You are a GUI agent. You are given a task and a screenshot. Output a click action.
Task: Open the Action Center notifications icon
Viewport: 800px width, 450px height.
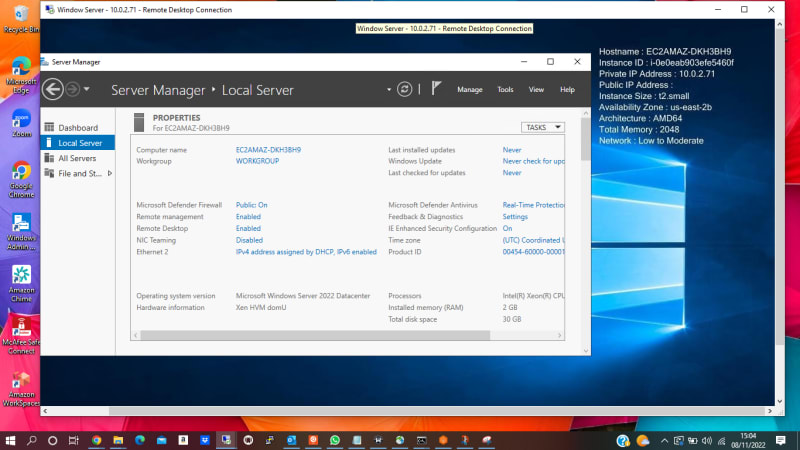[x=781, y=440]
